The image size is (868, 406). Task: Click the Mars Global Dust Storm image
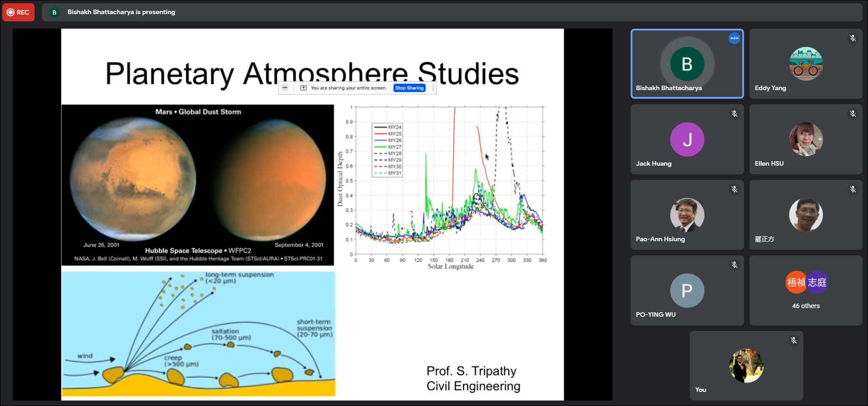click(x=197, y=185)
